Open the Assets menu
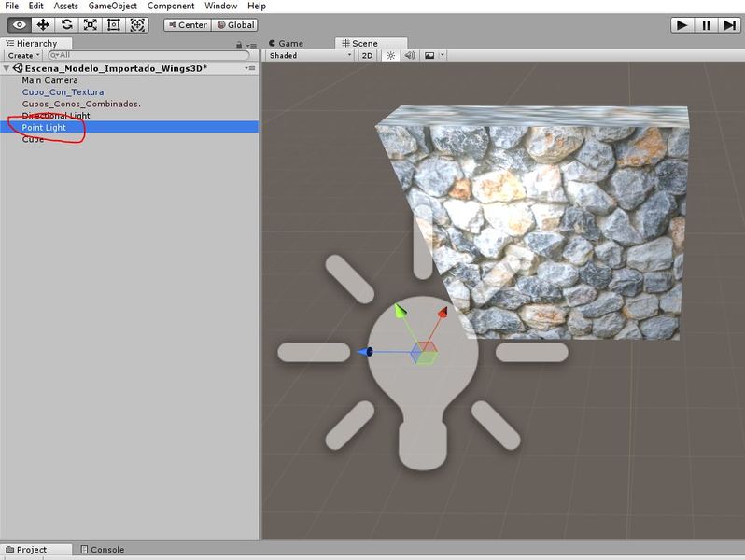The image size is (745, 560). [65, 6]
